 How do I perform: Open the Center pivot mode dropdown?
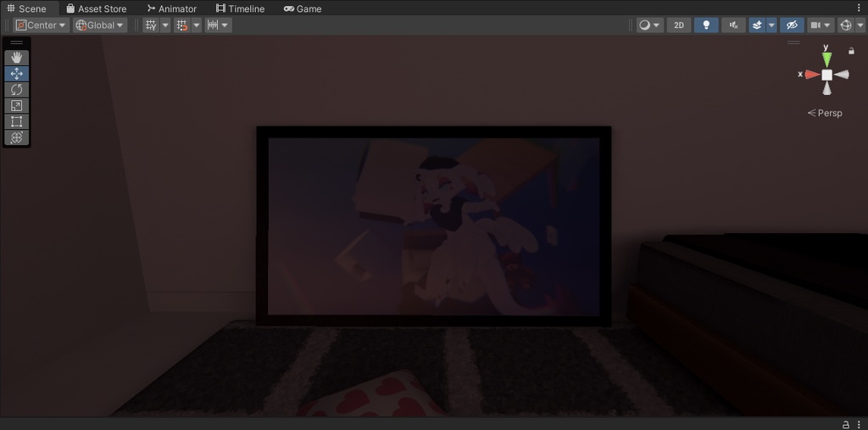[x=42, y=25]
